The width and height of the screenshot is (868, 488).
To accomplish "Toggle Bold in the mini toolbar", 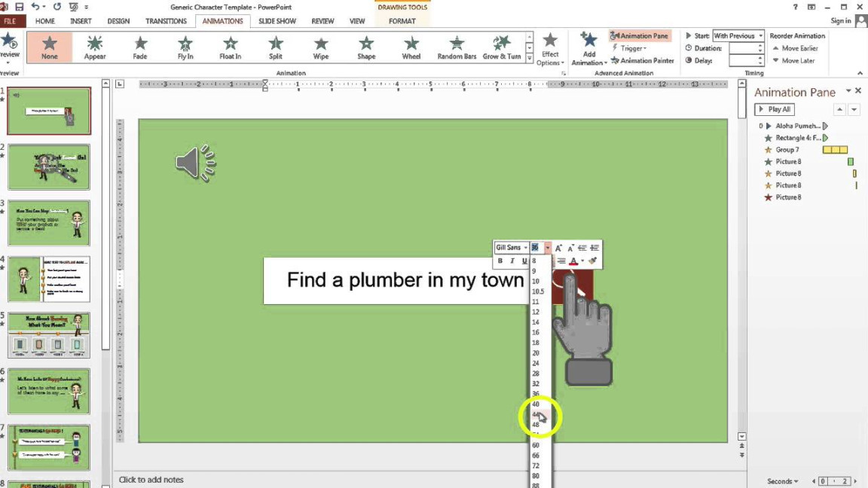I will coord(500,261).
